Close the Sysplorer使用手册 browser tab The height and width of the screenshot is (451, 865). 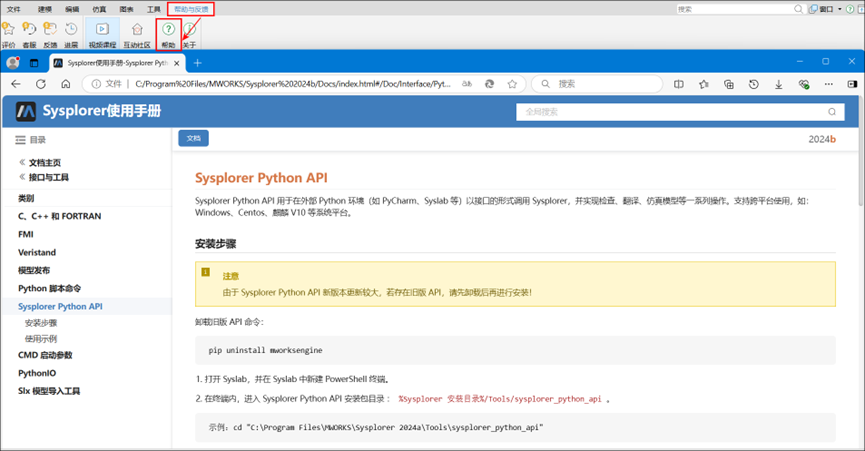(177, 63)
